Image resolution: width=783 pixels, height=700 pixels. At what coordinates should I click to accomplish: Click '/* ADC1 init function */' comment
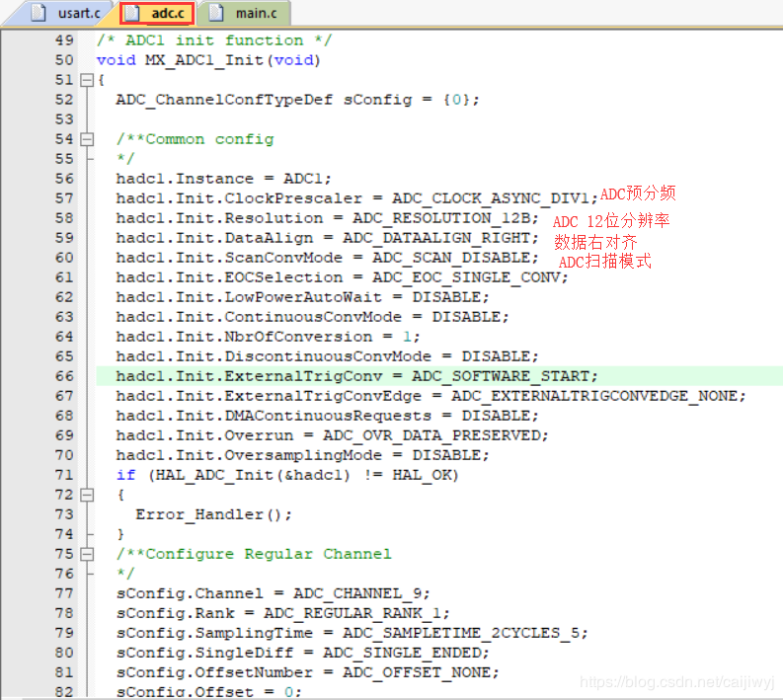tap(214, 39)
